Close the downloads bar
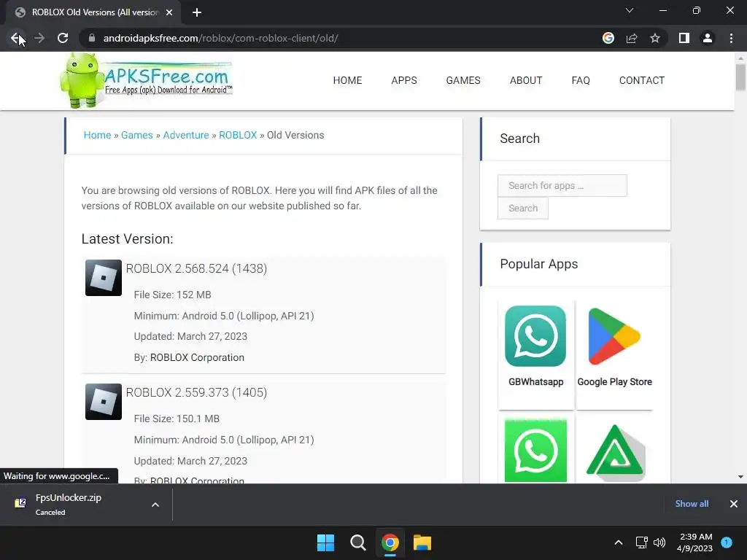The height and width of the screenshot is (560, 747). [x=734, y=504]
